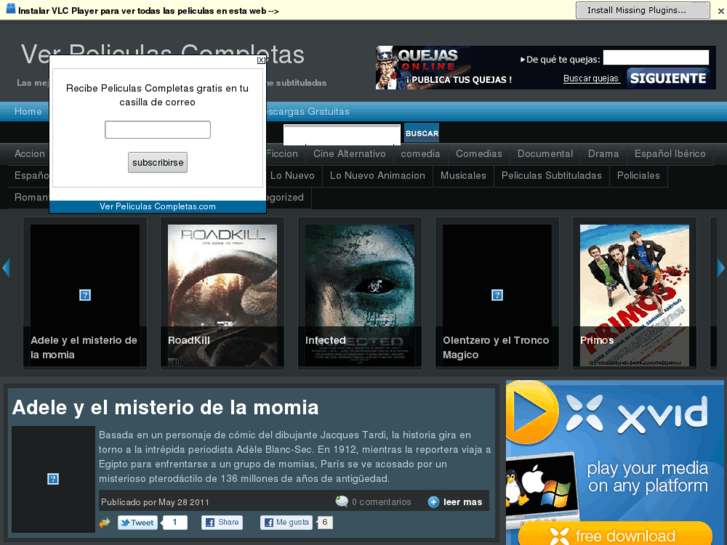The width and height of the screenshot is (727, 545).
Task: Select the Documental category
Action: [545, 154]
